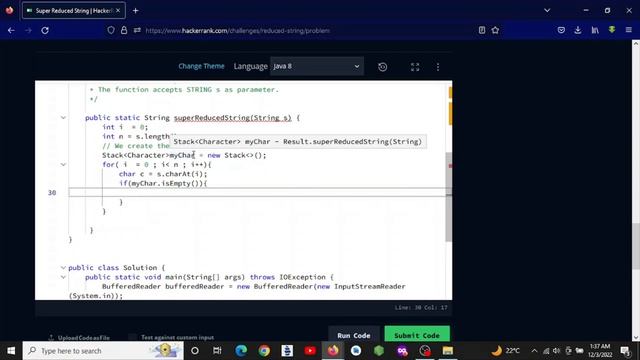Launch Microsoft Edge from taskbar
The image size is (640, 360).
241,351
